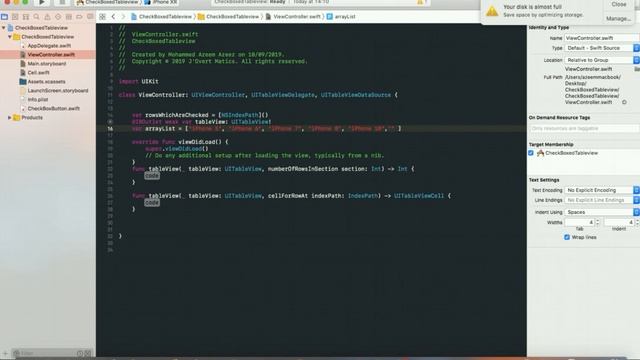The image size is (640, 360).
Task: Go back with the editor back arrow
Action: tap(113, 17)
